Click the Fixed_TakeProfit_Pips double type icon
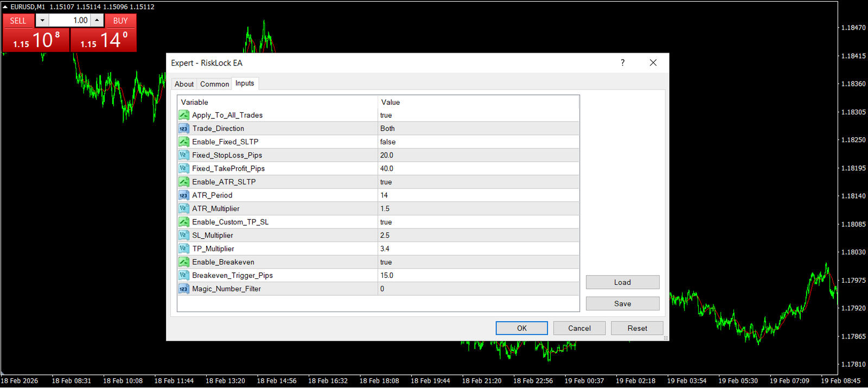The image size is (868, 388). click(x=184, y=168)
